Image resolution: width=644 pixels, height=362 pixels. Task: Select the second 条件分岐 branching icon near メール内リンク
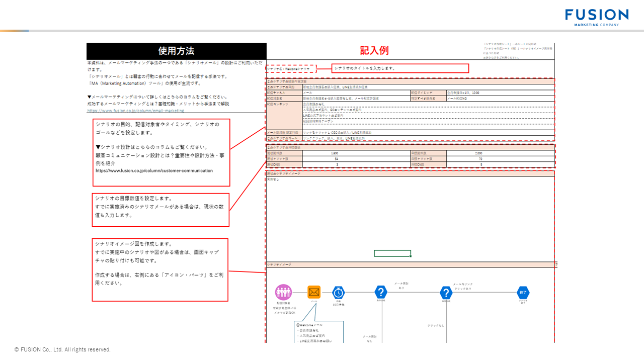[x=446, y=292]
